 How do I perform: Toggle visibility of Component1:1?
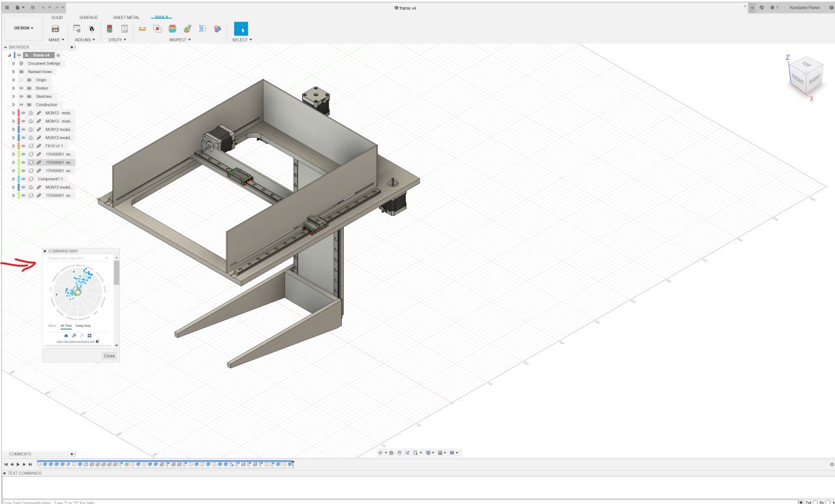click(23, 179)
